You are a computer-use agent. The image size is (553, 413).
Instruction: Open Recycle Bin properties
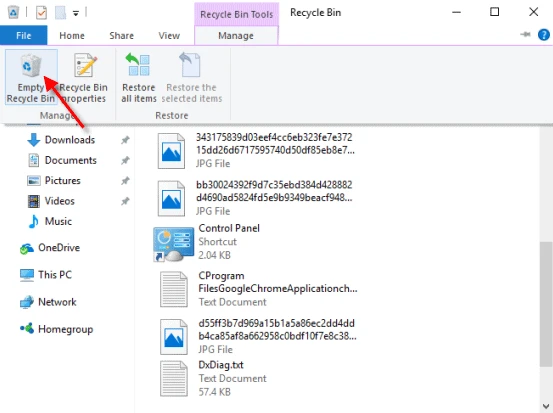click(84, 77)
